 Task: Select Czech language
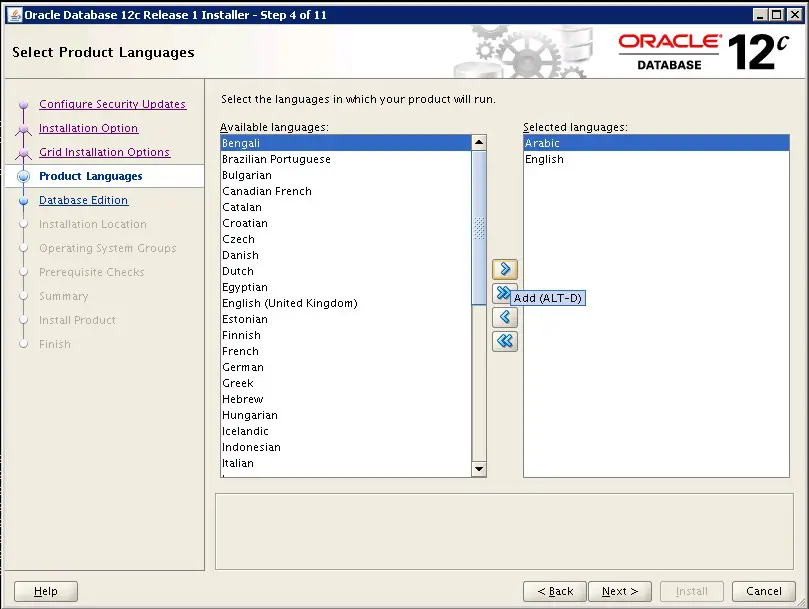tap(346, 239)
